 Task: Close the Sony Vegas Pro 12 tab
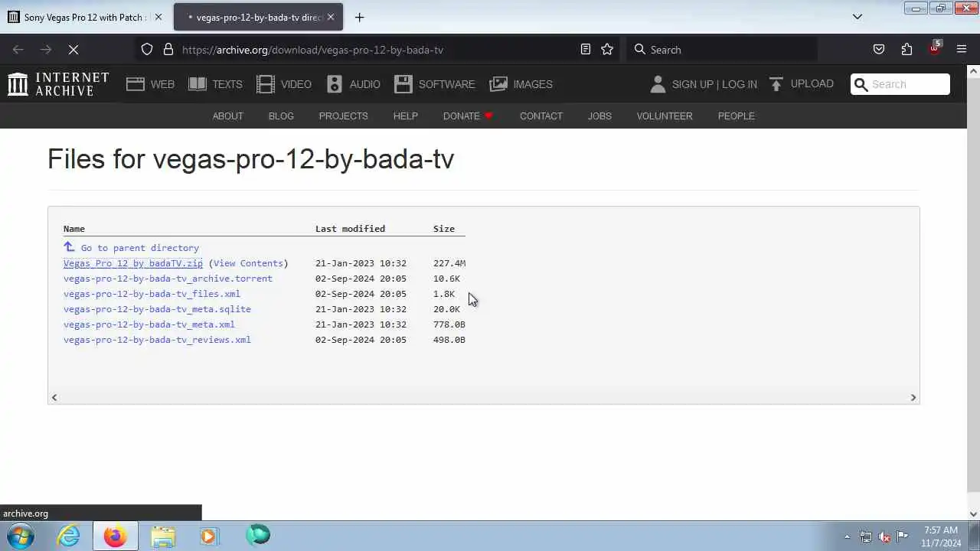(158, 17)
